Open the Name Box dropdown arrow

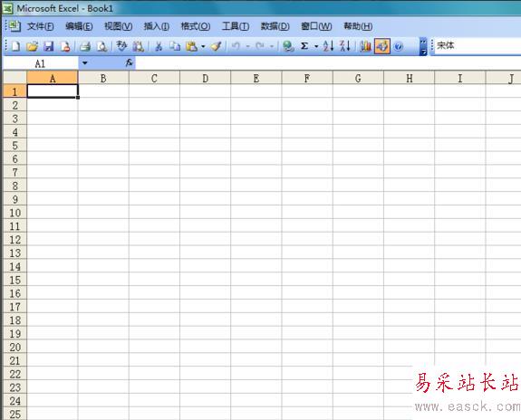click(85, 62)
